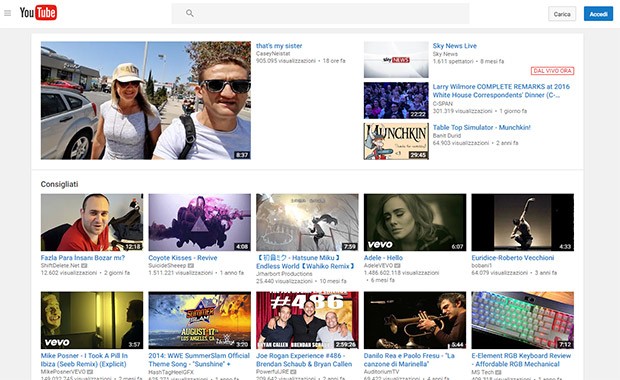
Task: Visit the CaseyNeistat channel link
Action: pos(273,53)
